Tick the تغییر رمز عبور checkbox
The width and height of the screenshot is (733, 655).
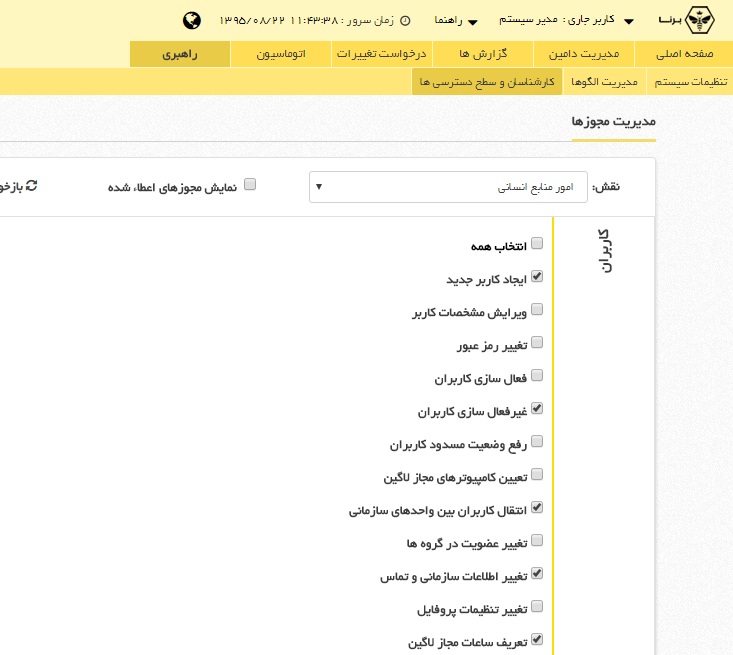coord(537,342)
